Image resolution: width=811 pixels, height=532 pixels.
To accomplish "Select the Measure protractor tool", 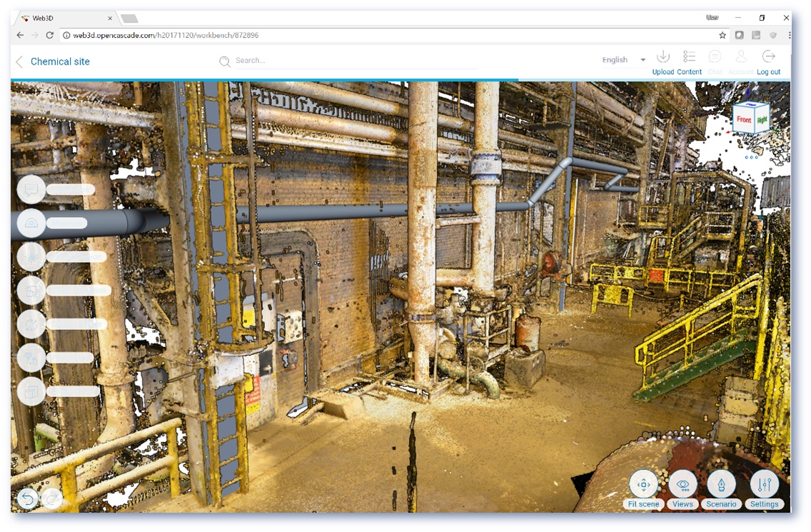I will (31, 223).
